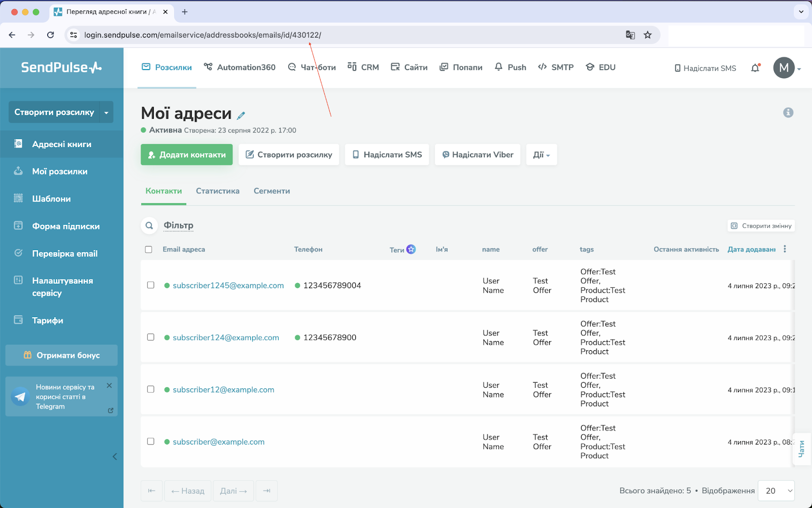
Task: Open the M account avatar menu
Action: coord(784,67)
